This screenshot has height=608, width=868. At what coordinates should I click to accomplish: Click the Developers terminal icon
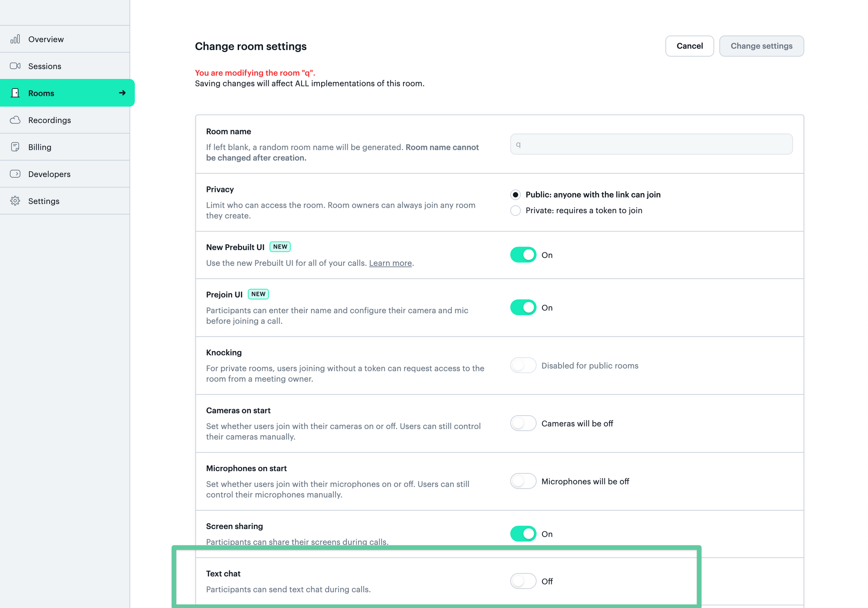pos(15,174)
